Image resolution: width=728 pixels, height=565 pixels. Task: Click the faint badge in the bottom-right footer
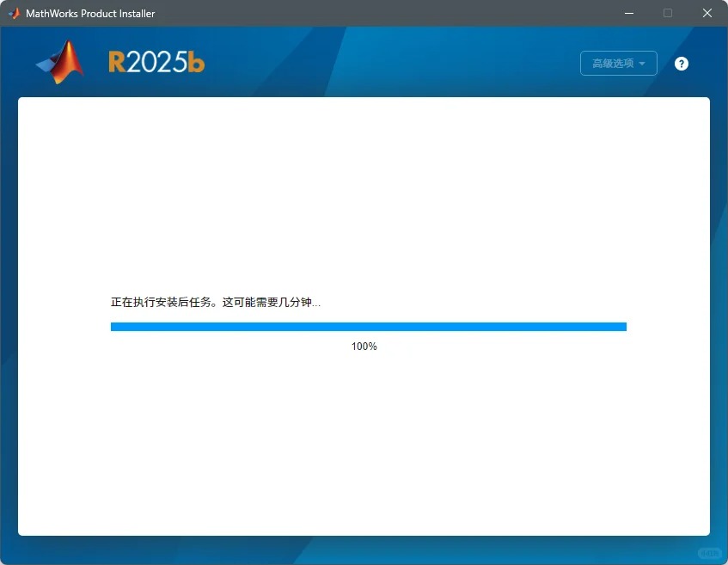pos(709,554)
